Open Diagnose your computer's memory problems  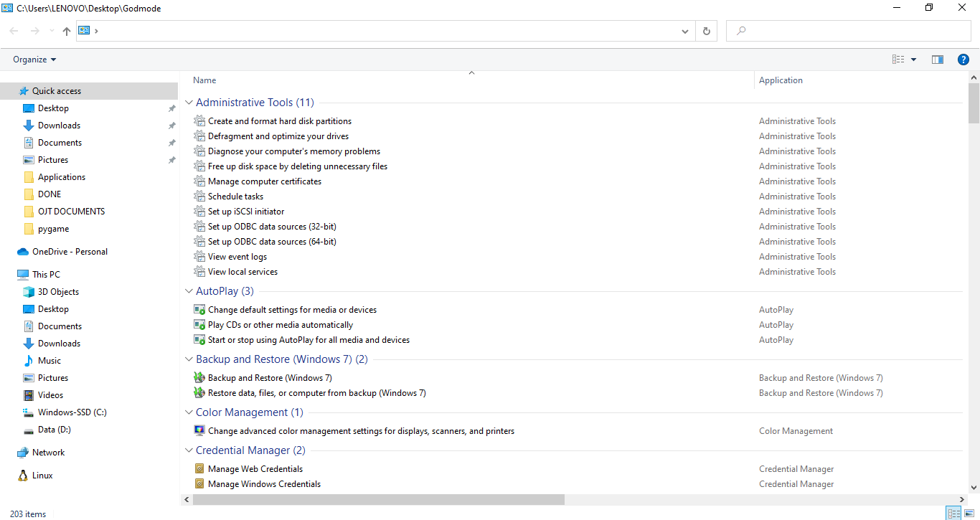click(294, 151)
